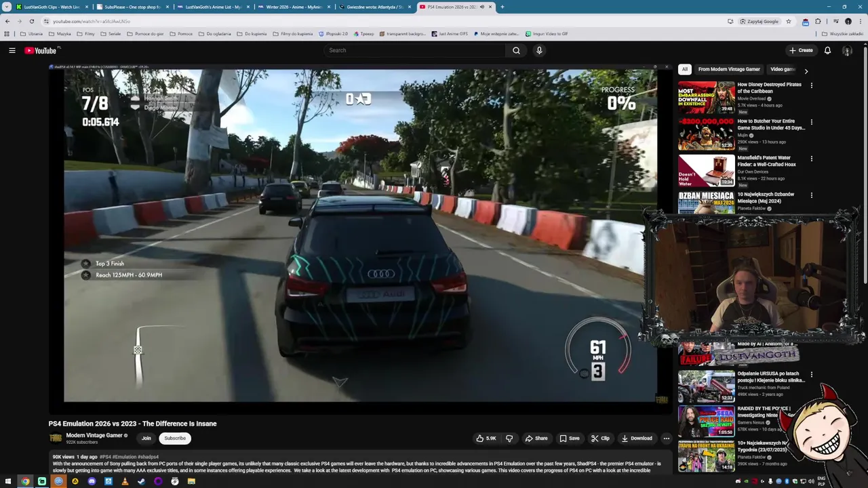The image size is (868, 488).
Task: Open Mansfield's Patent Water Finder thumbnail
Action: coord(707,171)
